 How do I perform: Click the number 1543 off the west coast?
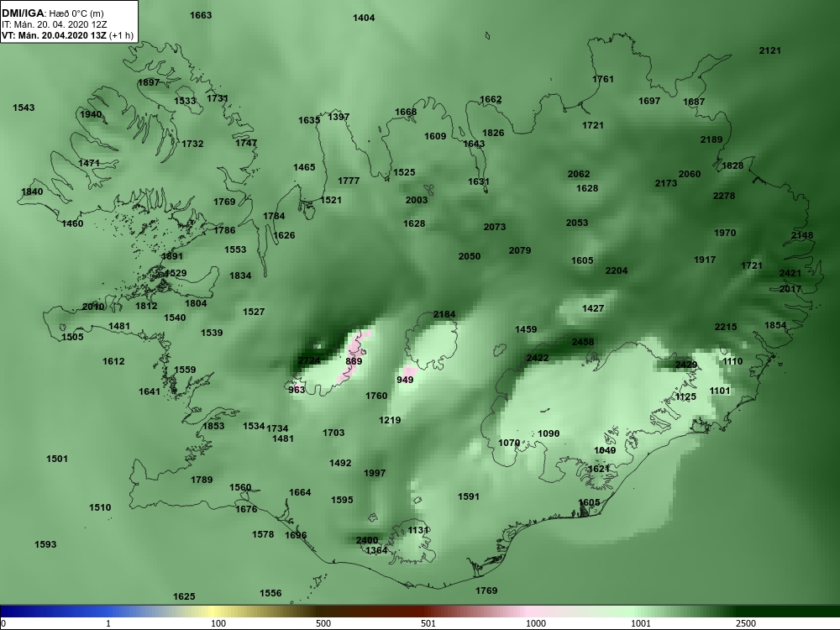click(x=24, y=108)
